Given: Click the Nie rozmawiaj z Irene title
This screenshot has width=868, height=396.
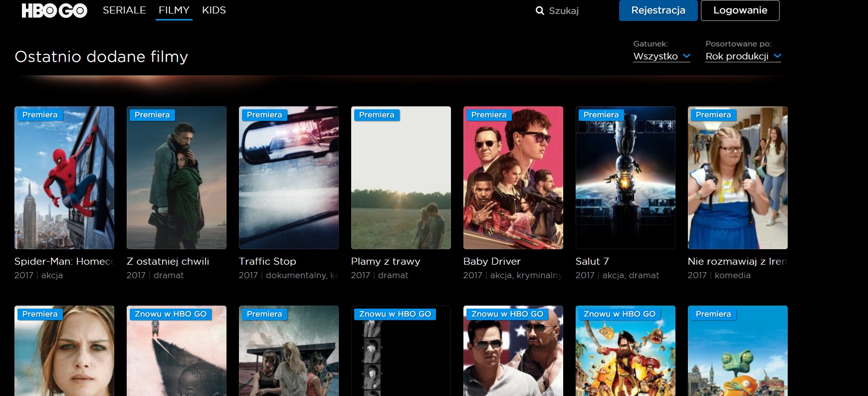Looking at the screenshot, I should pos(738,261).
